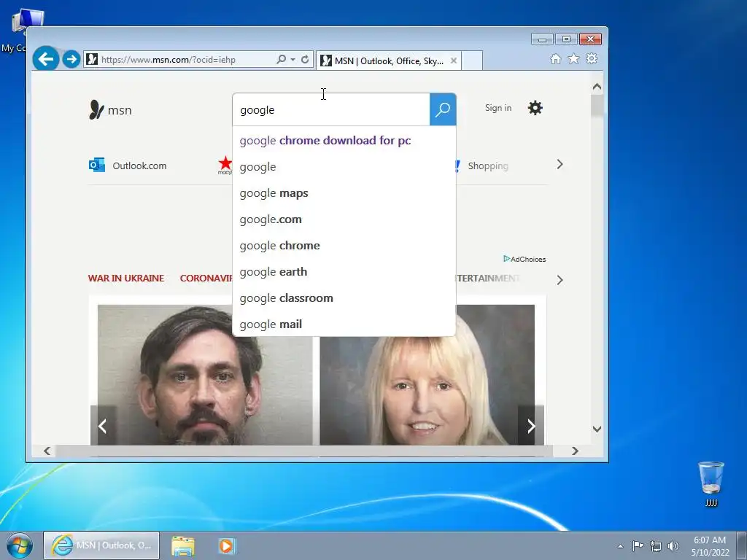Click the Sign in link
Image resolution: width=747 pixels, height=560 pixels.
point(498,108)
